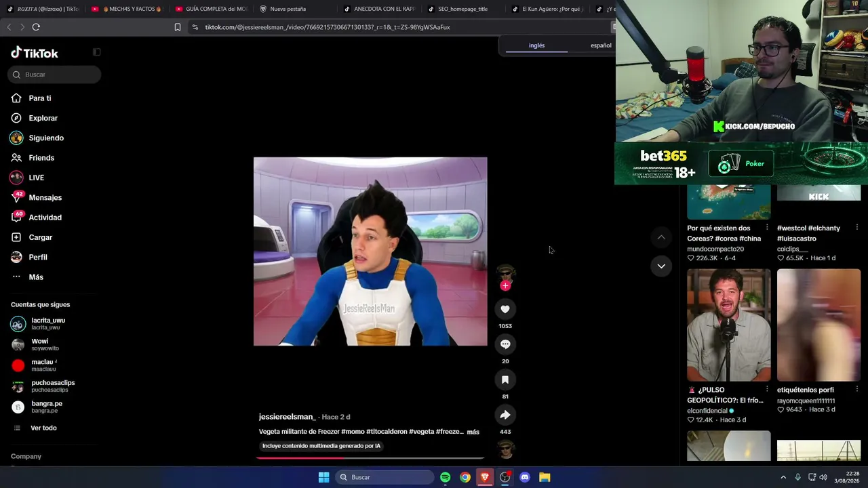Viewport: 868px width, 488px height.
Task: Open the 'etiquétenlos porfi' video thumbnail
Action: pyautogui.click(x=818, y=325)
